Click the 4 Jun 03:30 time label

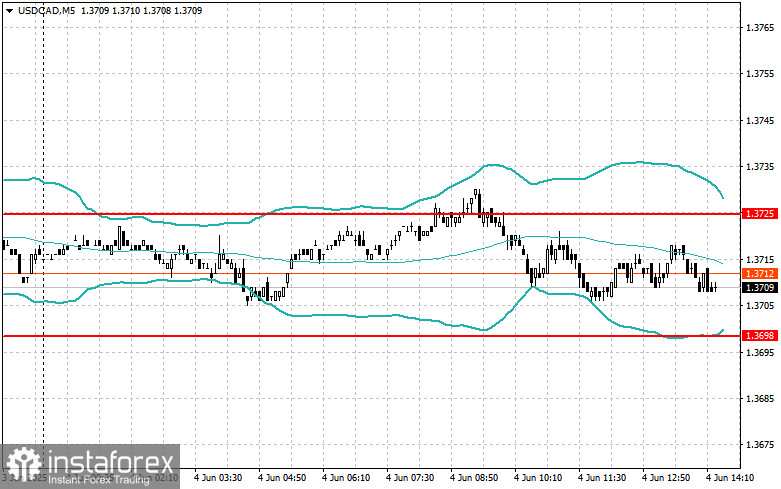(218, 478)
